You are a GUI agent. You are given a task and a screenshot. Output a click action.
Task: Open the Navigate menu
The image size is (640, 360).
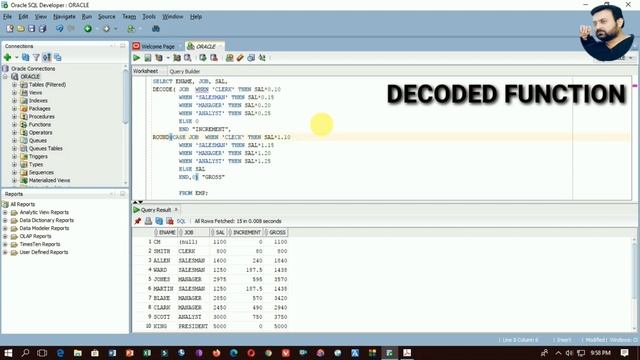64,17
